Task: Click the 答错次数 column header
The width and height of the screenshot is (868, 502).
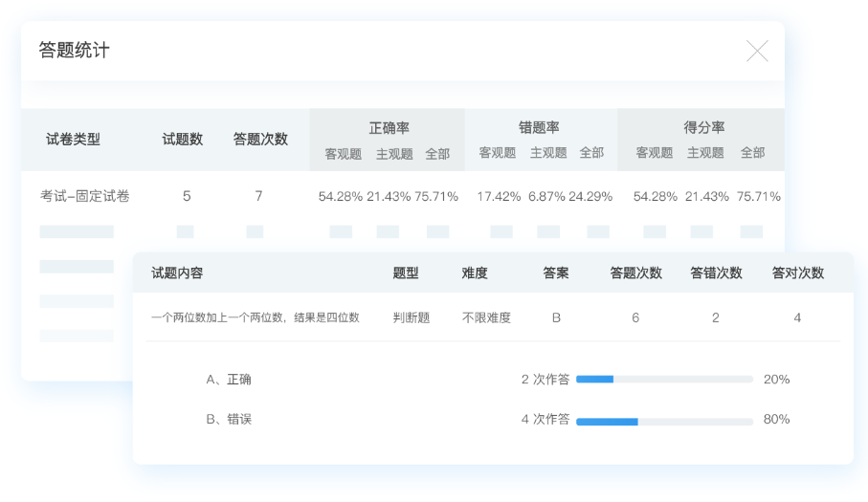Action: point(716,273)
